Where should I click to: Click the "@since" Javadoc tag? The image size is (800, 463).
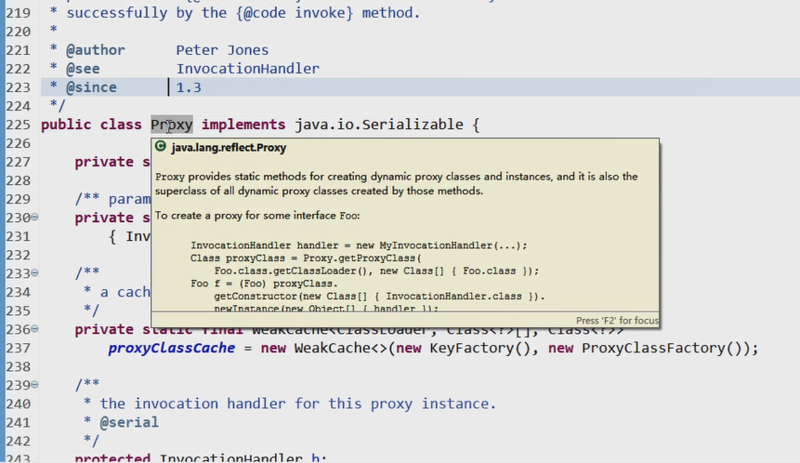pyautogui.click(x=91, y=87)
